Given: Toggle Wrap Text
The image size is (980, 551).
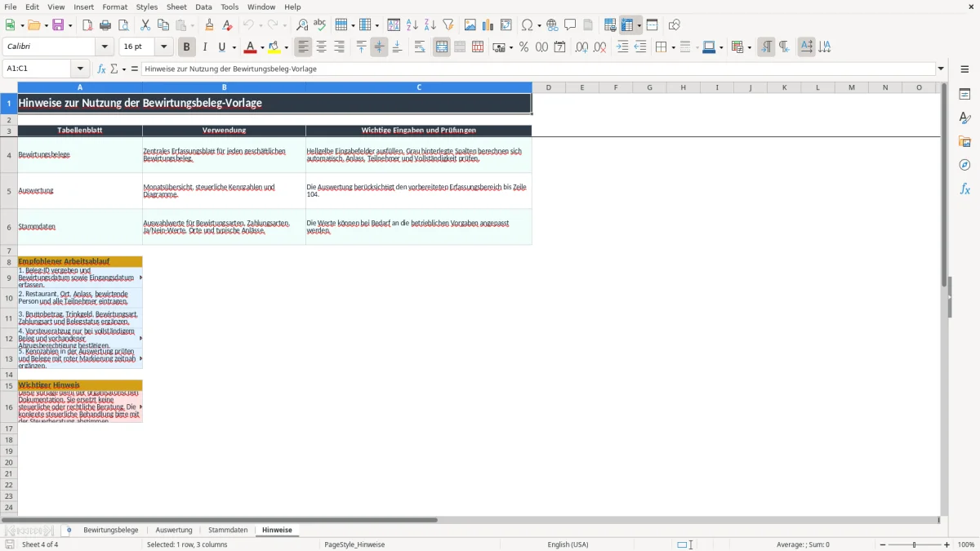Looking at the screenshot, I should tap(420, 47).
